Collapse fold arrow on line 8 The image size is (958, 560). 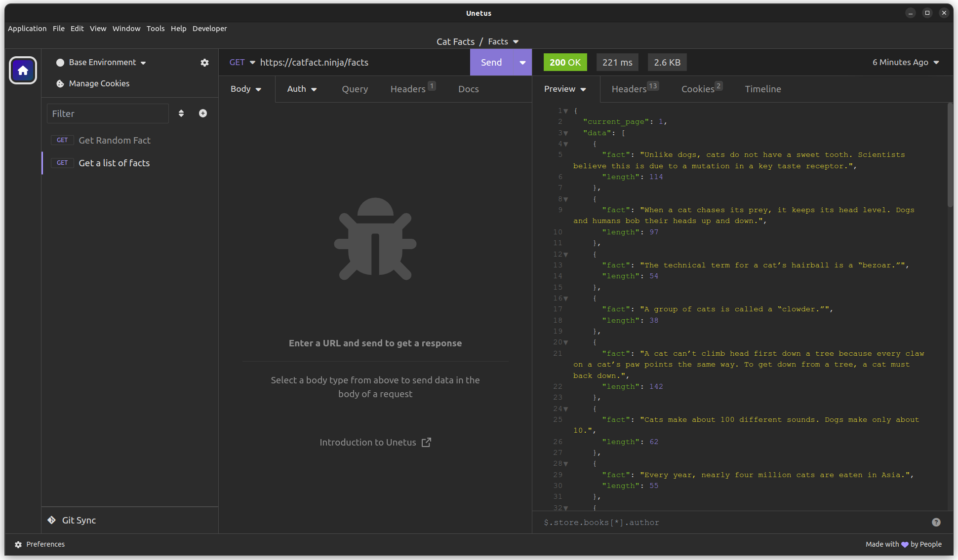pyautogui.click(x=566, y=199)
